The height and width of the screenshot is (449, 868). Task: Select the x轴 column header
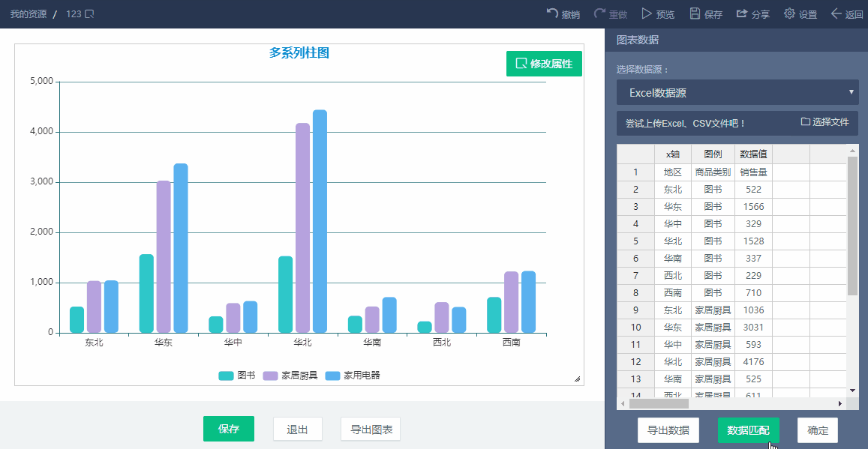click(673, 154)
